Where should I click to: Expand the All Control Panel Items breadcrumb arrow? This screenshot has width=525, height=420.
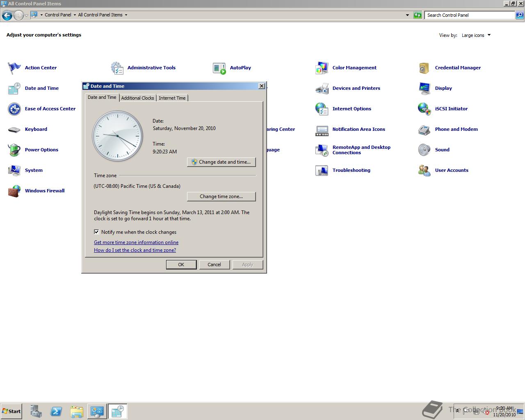coord(126,15)
